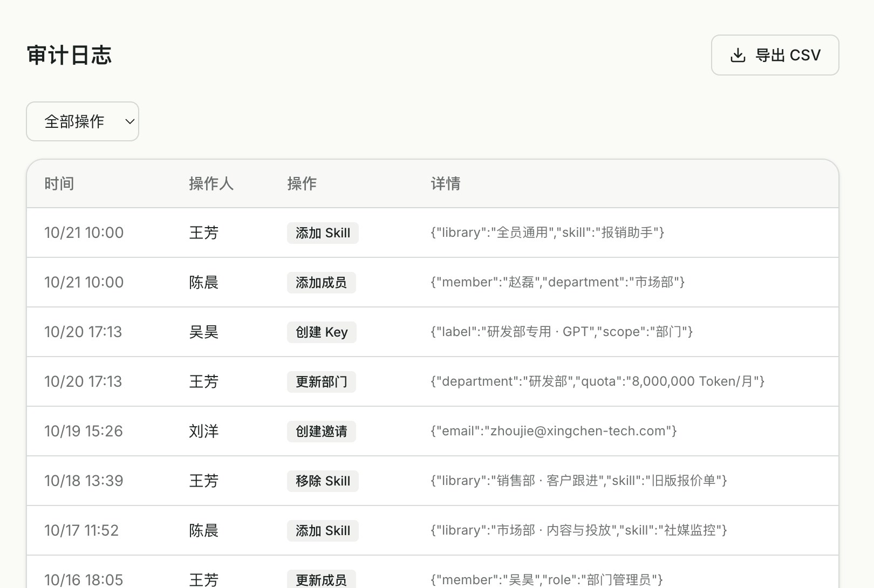The width and height of the screenshot is (874, 588).
Task: Click the 导出 CSV button
Action: [775, 55]
